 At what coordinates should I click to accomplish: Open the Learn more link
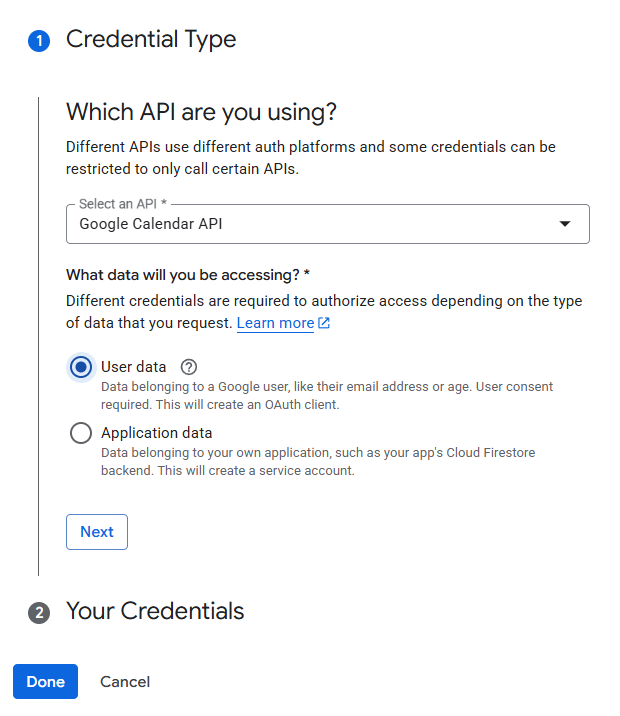pyautogui.click(x=275, y=323)
